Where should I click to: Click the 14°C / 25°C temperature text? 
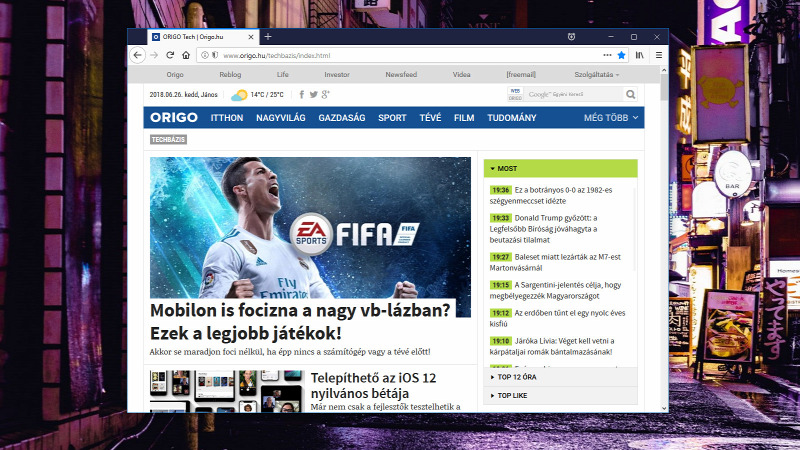coord(267,95)
